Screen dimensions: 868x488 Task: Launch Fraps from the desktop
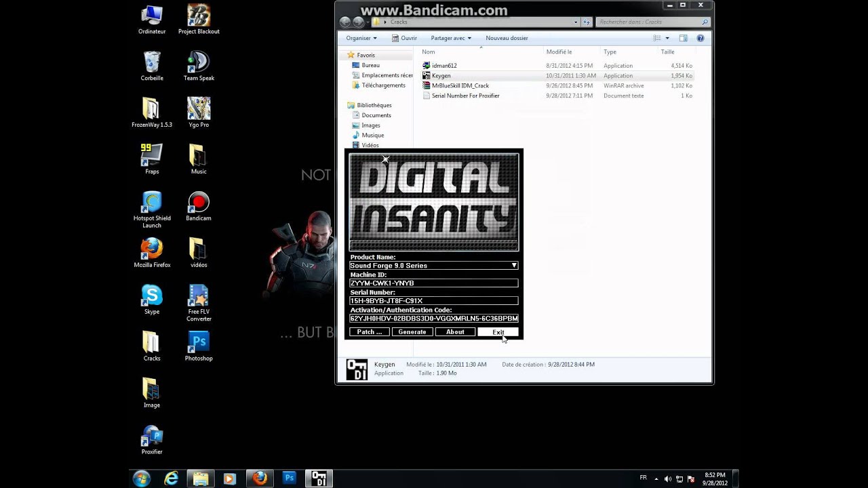point(152,160)
